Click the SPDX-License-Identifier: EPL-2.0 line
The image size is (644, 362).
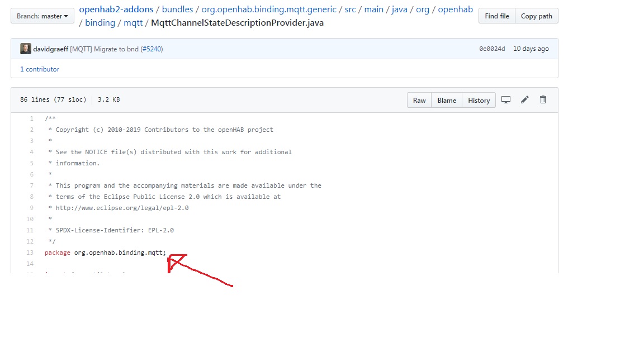[x=111, y=230]
